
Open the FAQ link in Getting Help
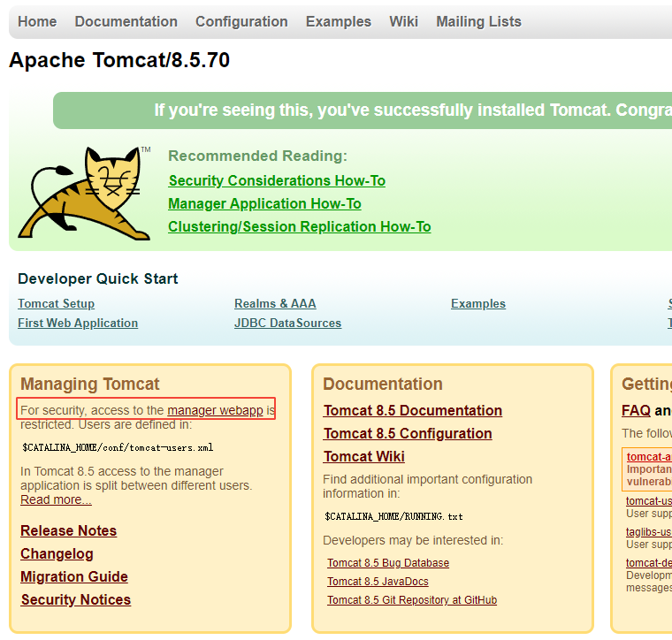(x=636, y=410)
